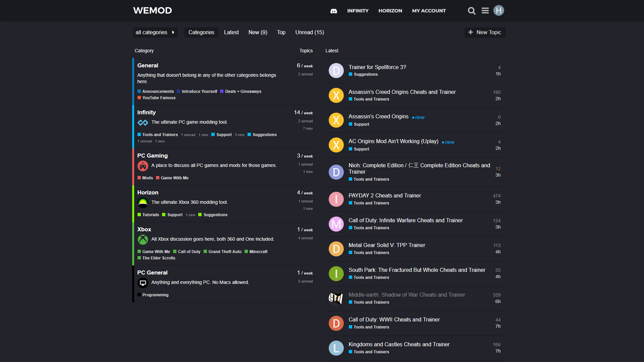Open avatar of Trainer for Spellforce 3 poster
This screenshot has width=644, height=362.
[336, 71]
